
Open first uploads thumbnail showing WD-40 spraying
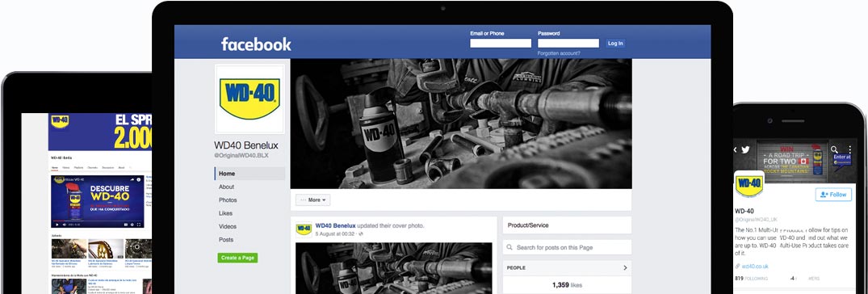69,249
